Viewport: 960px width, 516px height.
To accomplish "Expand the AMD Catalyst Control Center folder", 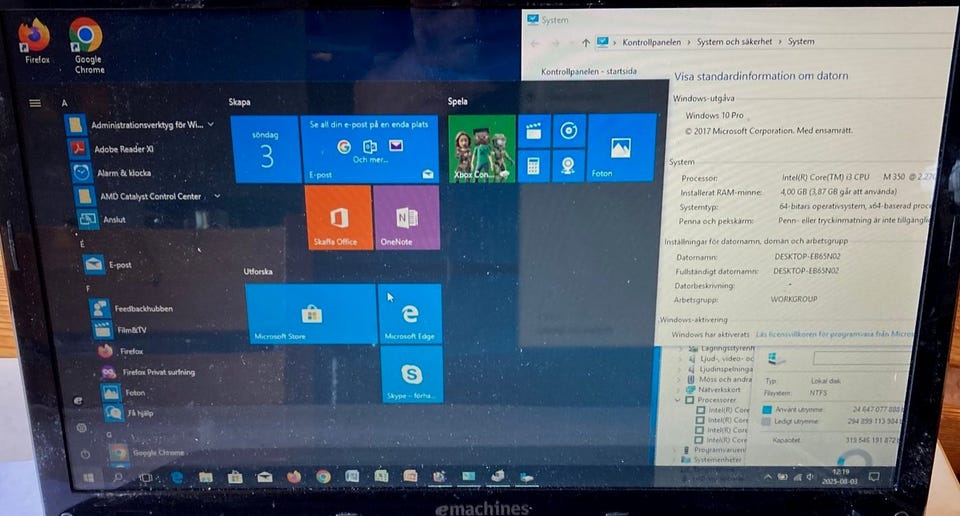I will coord(217,196).
